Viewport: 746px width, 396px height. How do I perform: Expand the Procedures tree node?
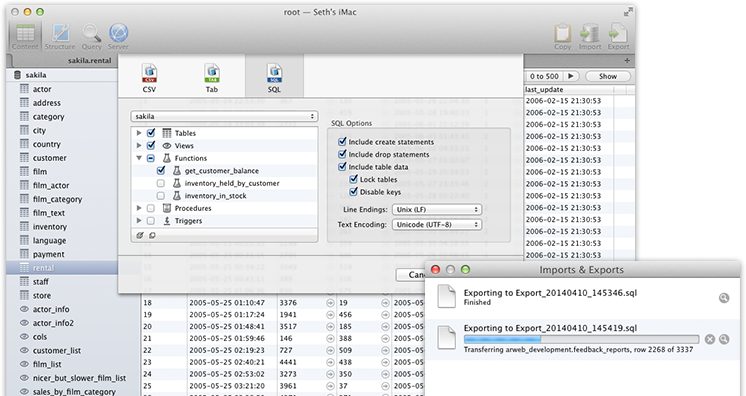[x=139, y=208]
